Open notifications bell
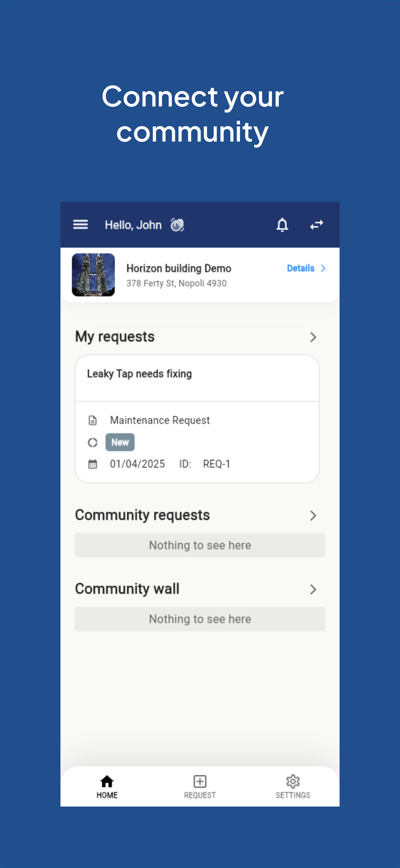Viewport: 400px width, 868px height. 282,225
